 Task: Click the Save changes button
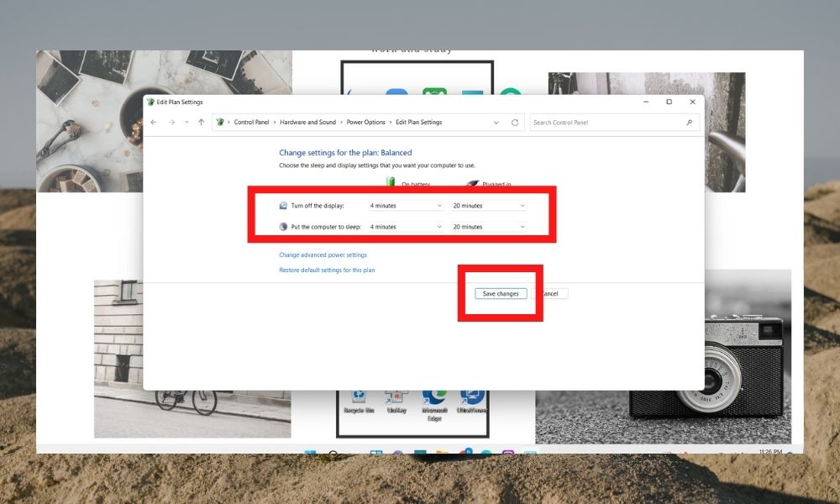coord(500,293)
